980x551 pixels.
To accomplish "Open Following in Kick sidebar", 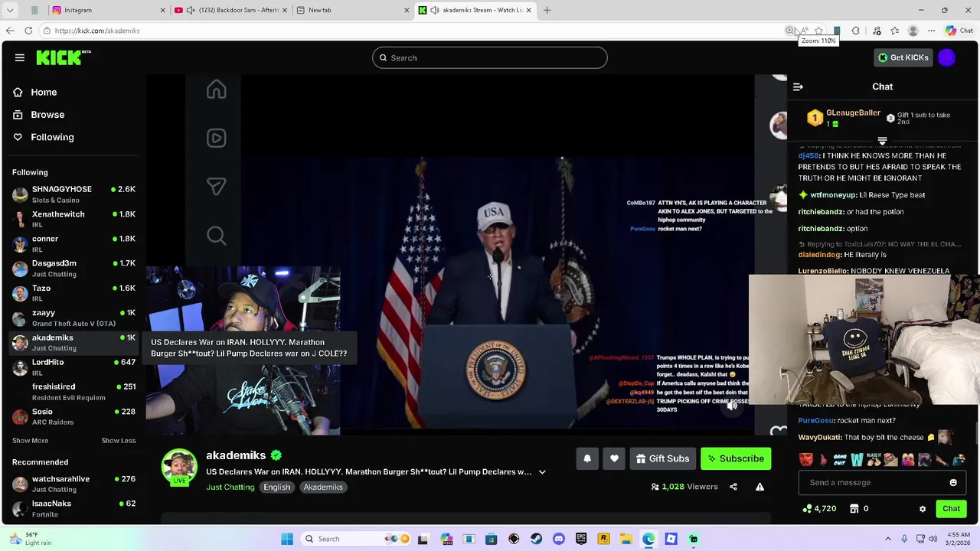I will 52,137.
